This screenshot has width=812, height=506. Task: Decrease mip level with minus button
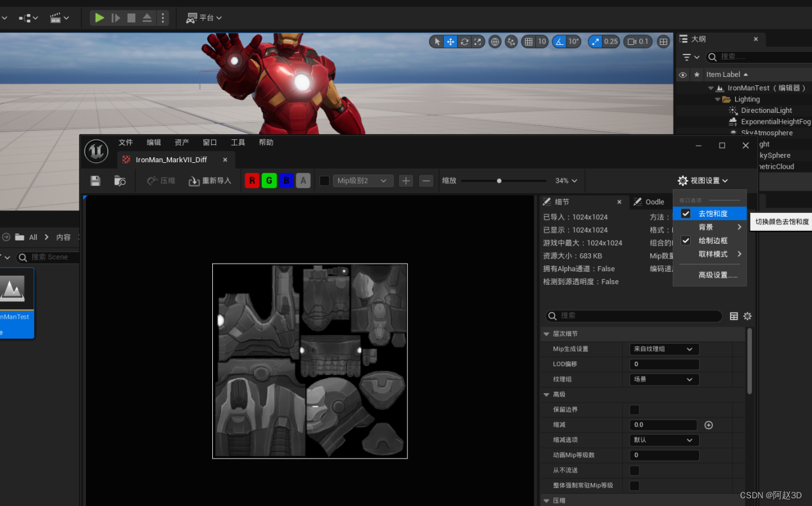[x=427, y=181]
